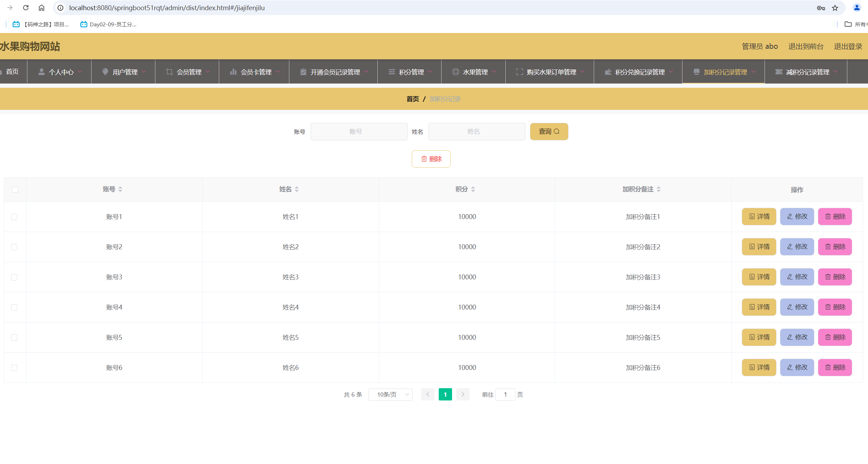Check the row checkbox for 账号1

tap(14, 217)
